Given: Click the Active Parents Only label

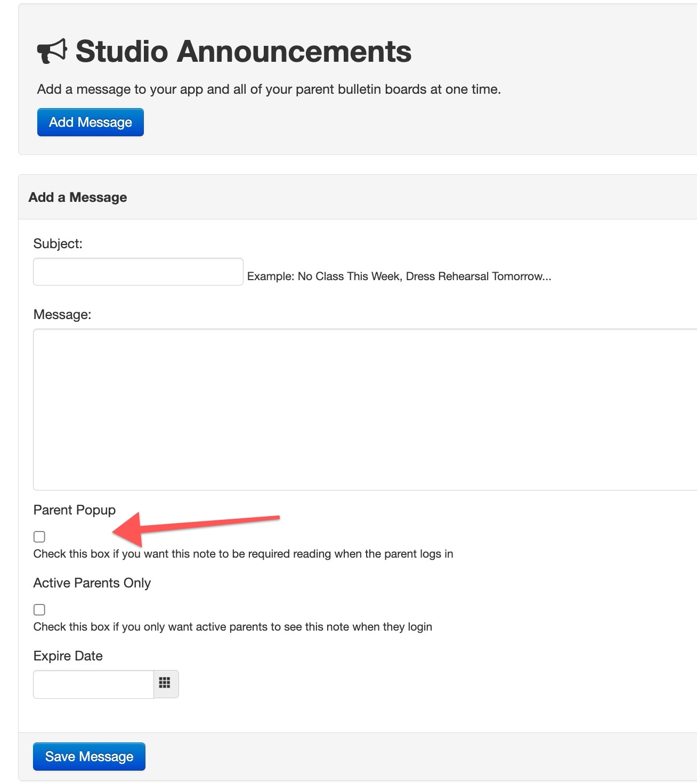Looking at the screenshot, I should [92, 583].
